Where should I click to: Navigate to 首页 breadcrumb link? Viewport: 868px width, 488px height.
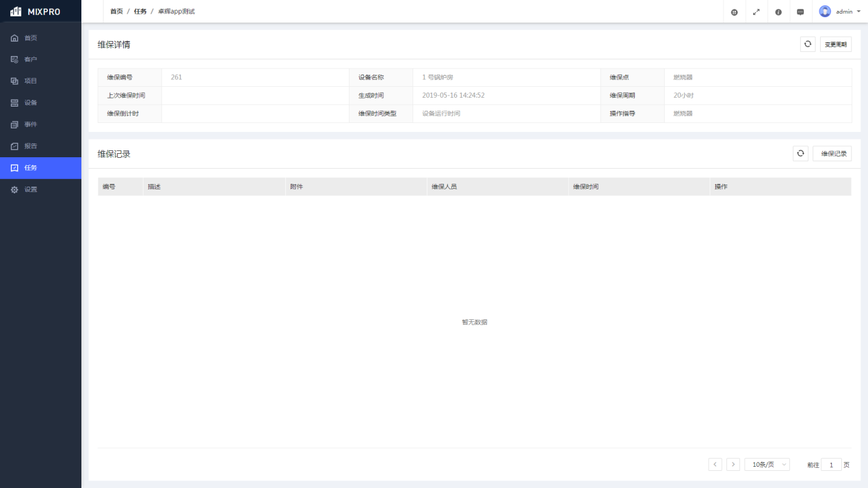(117, 12)
